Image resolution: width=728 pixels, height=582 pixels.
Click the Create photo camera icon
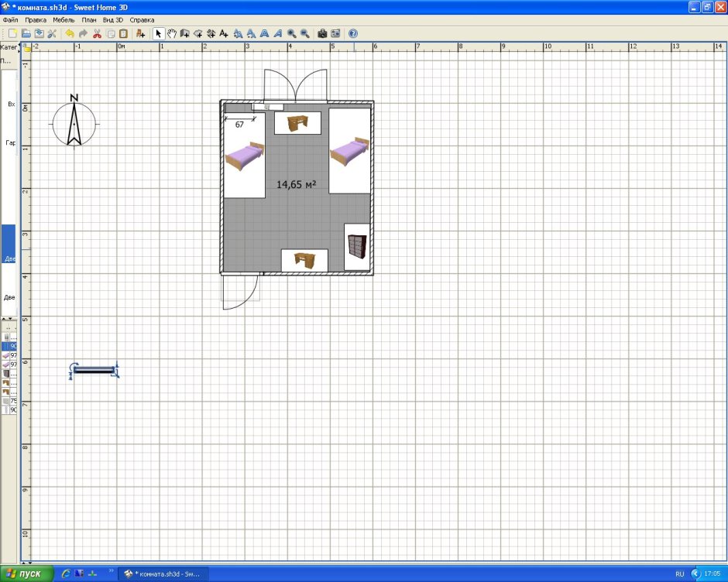click(322, 33)
